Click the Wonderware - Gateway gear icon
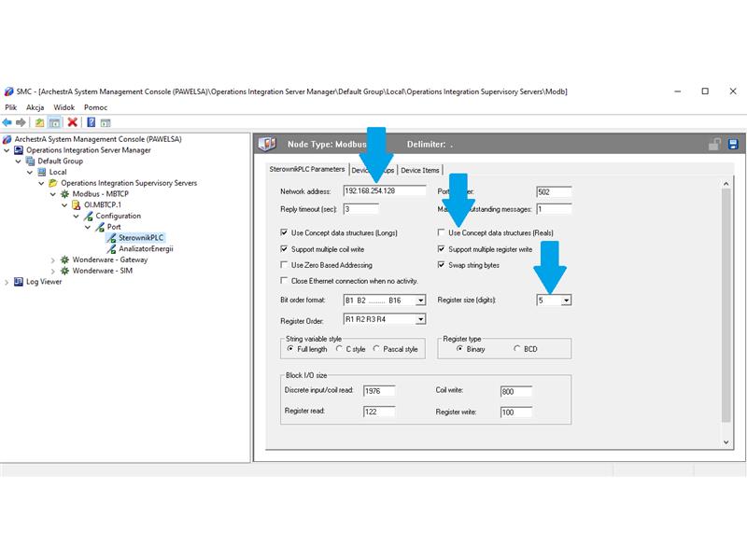The width and height of the screenshot is (747, 560). [x=64, y=260]
